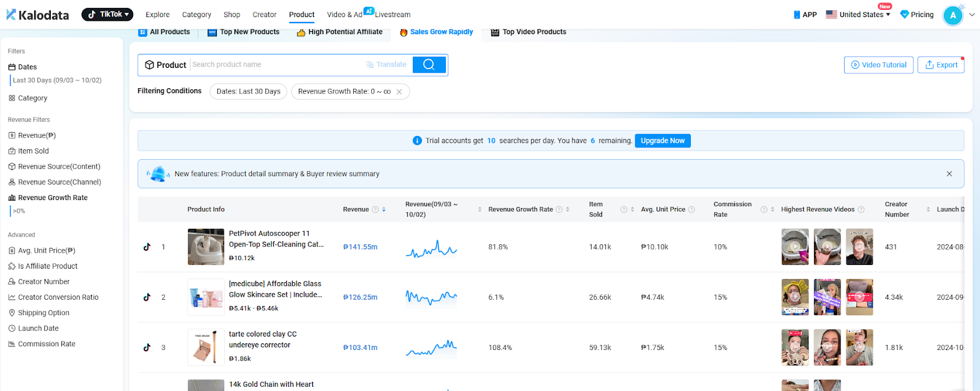Viewport: 980px width, 391px height.
Task: Click the info icon in trial banner
Action: pyautogui.click(x=417, y=141)
